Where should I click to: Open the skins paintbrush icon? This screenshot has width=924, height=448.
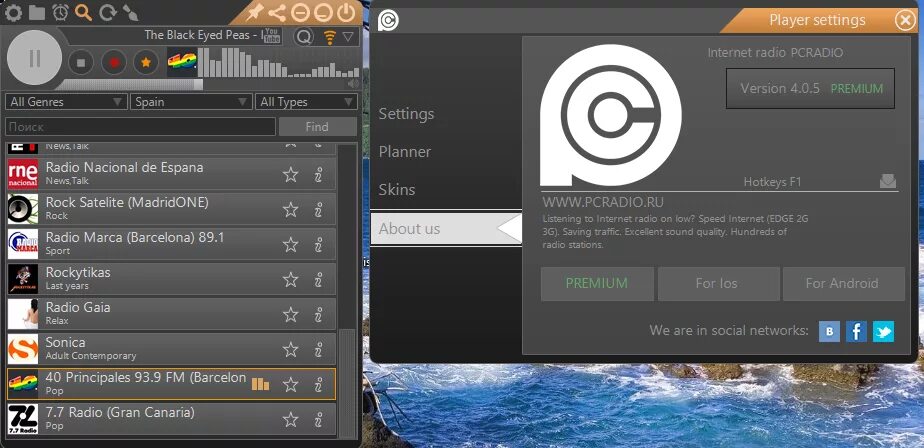pos(130,12)
